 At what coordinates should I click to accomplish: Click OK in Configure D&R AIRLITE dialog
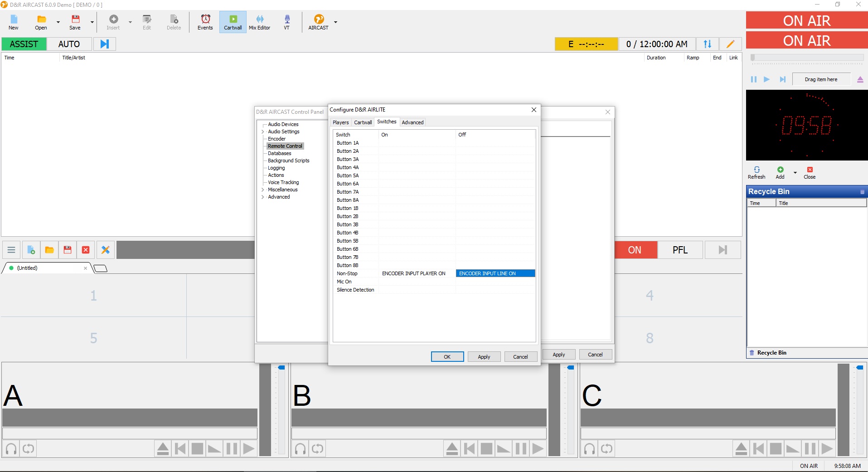(x=447, y=357)
